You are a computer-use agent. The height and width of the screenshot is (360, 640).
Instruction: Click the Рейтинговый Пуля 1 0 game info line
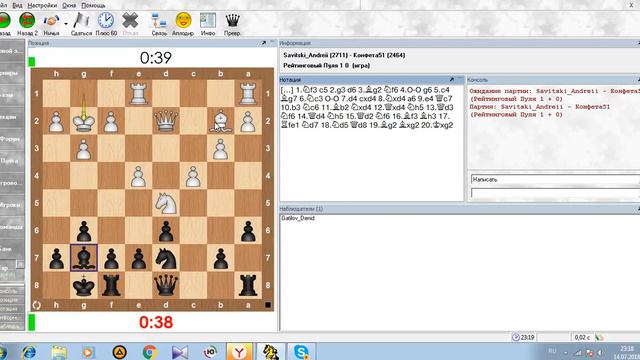coord(327,65)
